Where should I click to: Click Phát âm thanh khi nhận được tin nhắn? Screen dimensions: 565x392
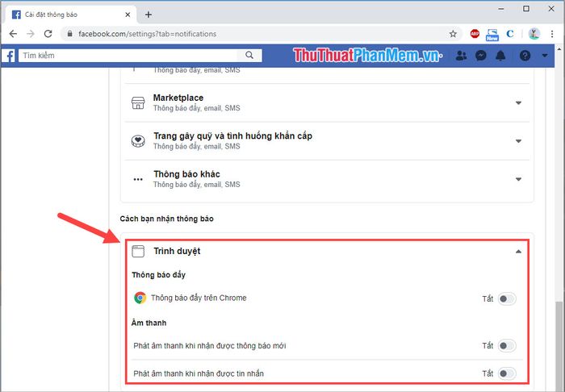coord(199,373)
